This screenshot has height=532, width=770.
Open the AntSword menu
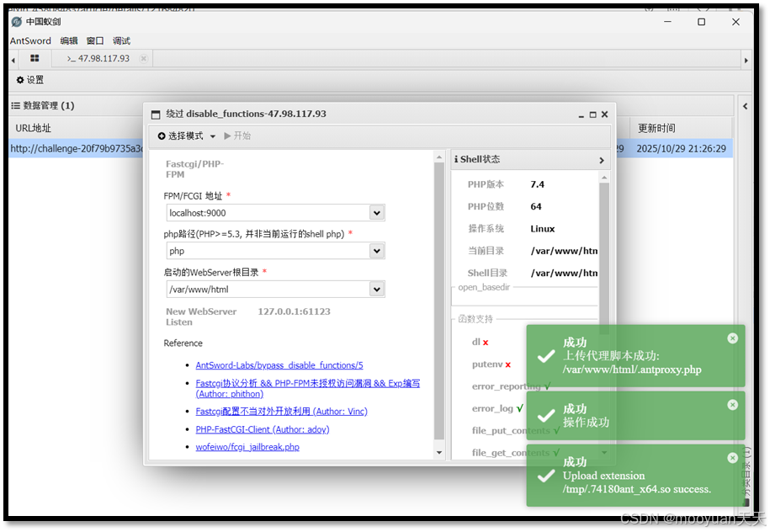point(30,40)
